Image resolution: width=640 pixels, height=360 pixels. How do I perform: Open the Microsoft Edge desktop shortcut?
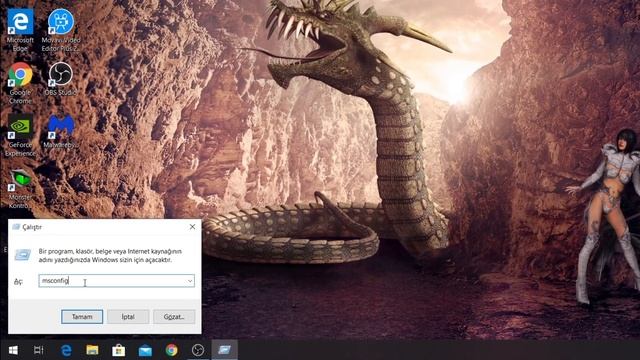20,30
